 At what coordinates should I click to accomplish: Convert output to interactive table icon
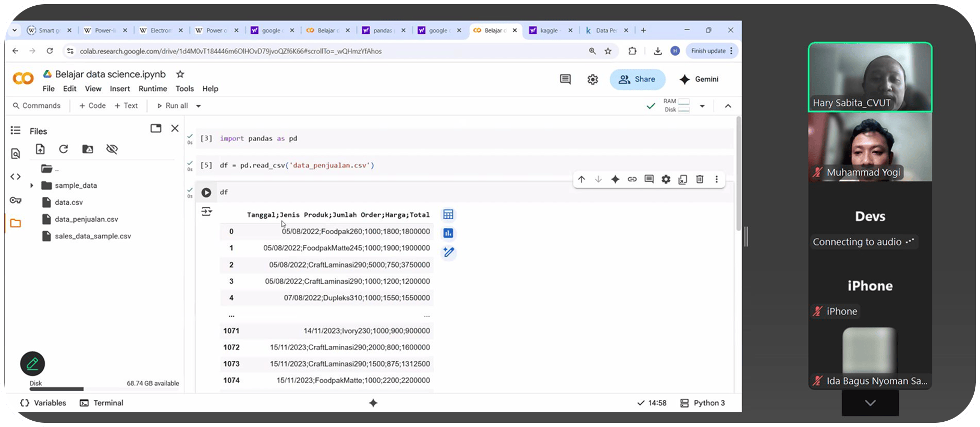click(448, 215)
